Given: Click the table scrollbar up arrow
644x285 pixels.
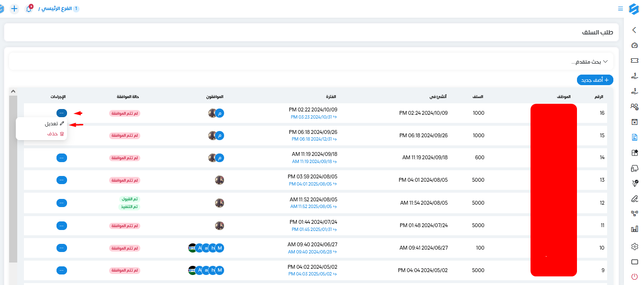Looking at the screenshot, I should pyautogui.click(x=13, y=91).
